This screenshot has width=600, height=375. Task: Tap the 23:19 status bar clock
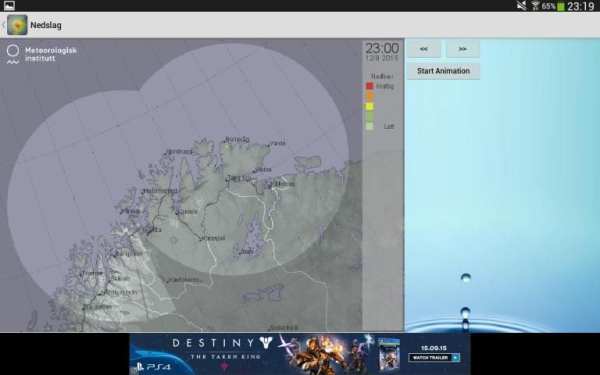point(581,6)
